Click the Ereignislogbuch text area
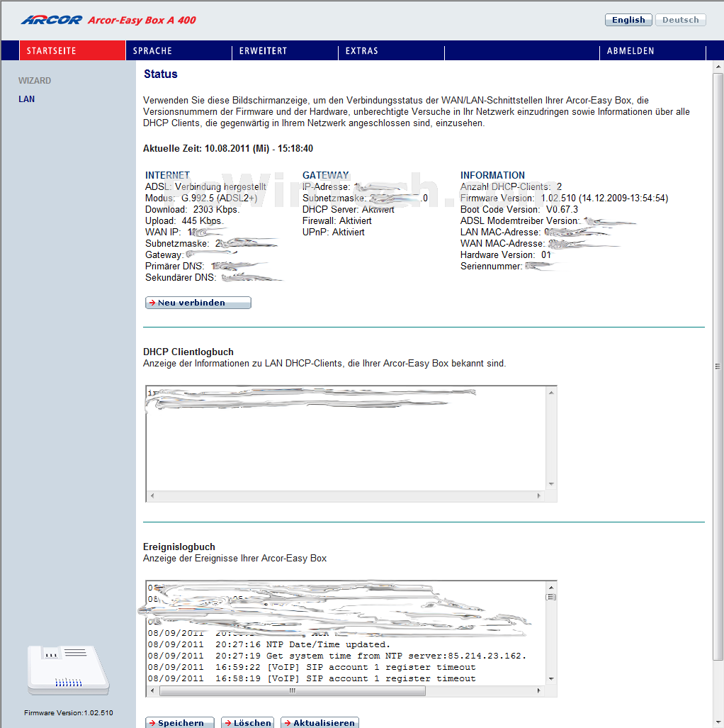 tap(346, 633)
